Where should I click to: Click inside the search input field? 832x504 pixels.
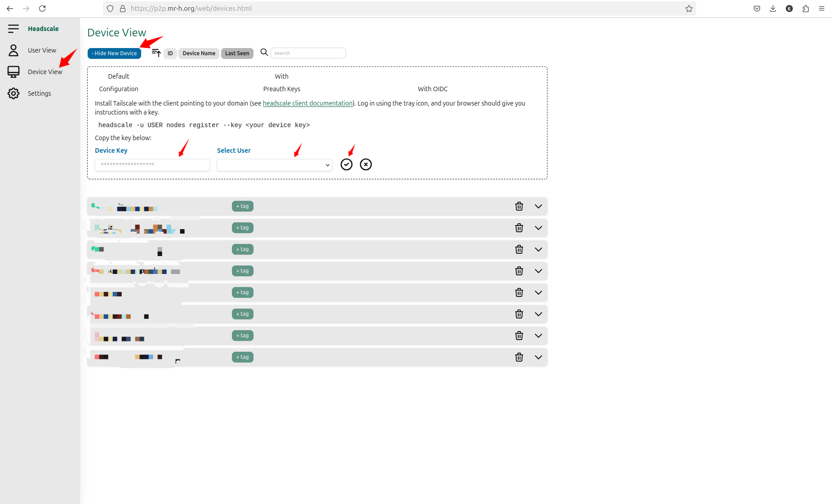[x=308, y=53]
